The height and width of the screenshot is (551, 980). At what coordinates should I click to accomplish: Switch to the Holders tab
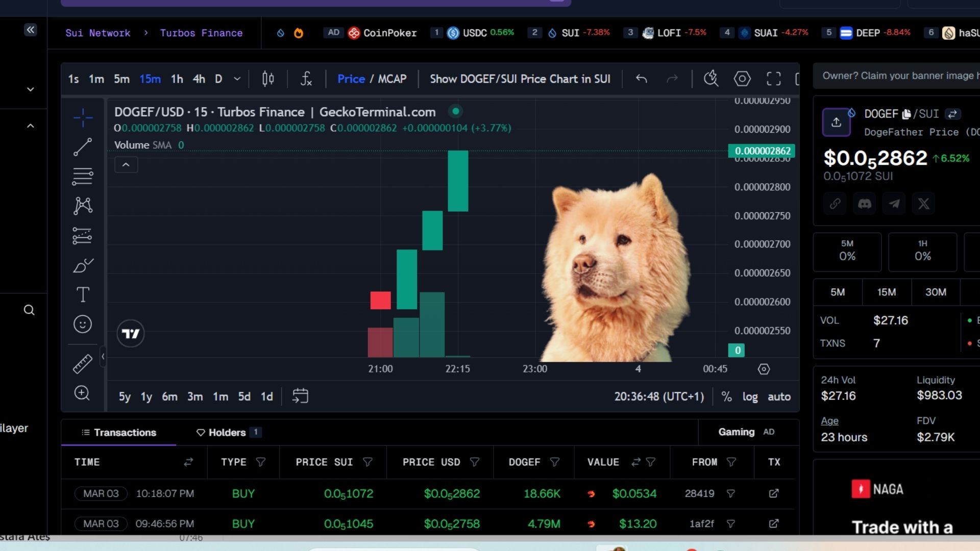tap(229, 432)
